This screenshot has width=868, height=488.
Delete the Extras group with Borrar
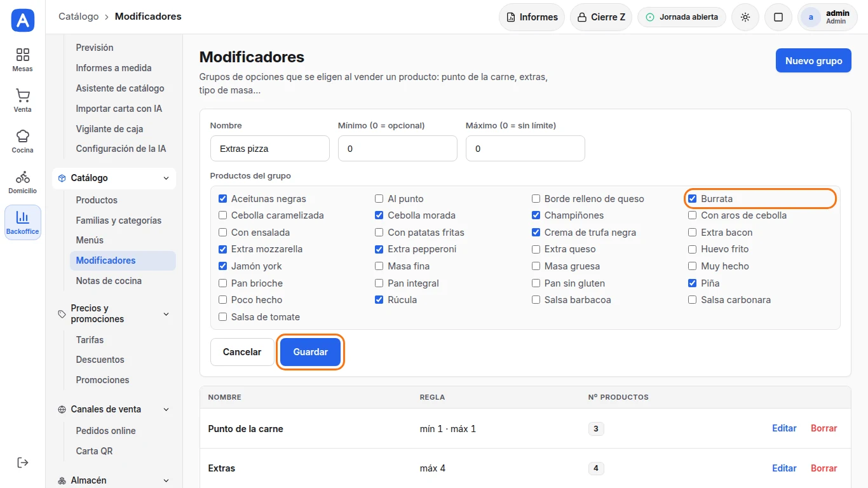(x=824, y=468)
